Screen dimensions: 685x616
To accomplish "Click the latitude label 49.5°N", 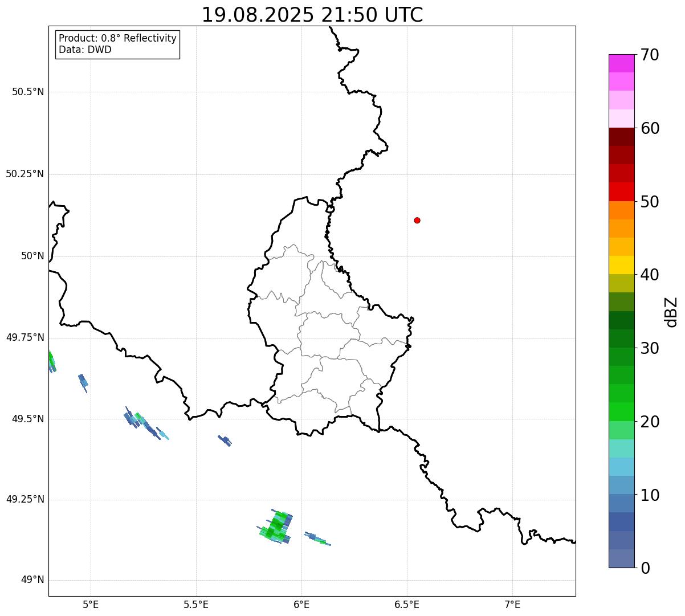I will pos(28,419).
